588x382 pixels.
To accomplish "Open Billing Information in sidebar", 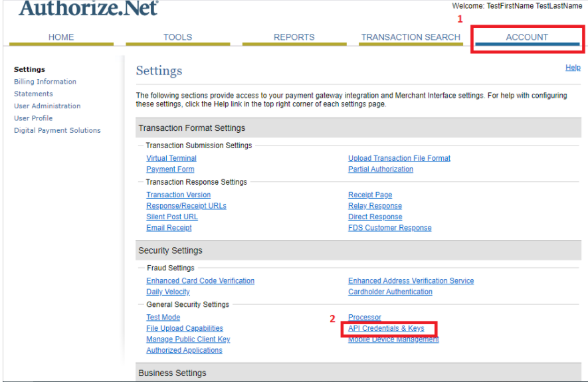I will pos(45,81).
